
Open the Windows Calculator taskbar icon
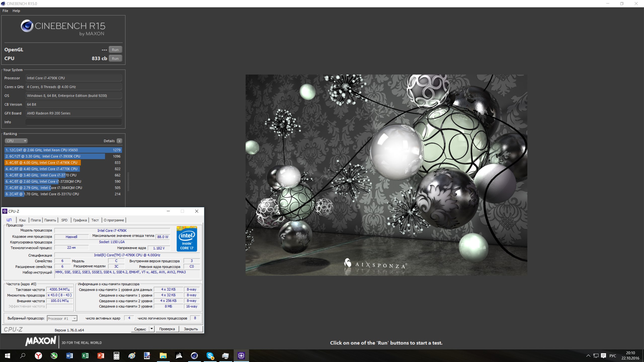[x=116, y=355]
